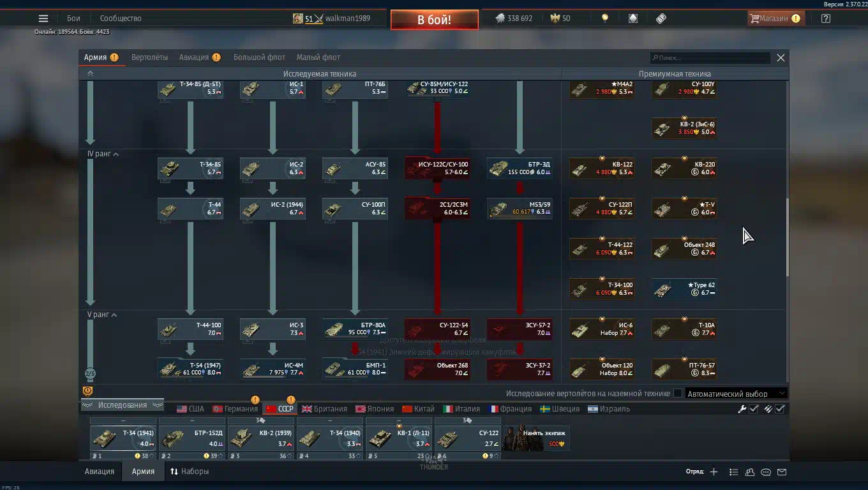Click Нанять экипаж crew hire button
This screenshot has height=490, width=868.
point(537,438)
